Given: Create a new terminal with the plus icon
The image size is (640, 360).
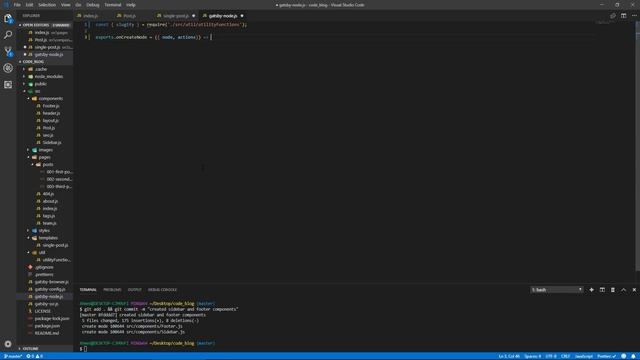Looking at the screenshot, I should (591, 290).
